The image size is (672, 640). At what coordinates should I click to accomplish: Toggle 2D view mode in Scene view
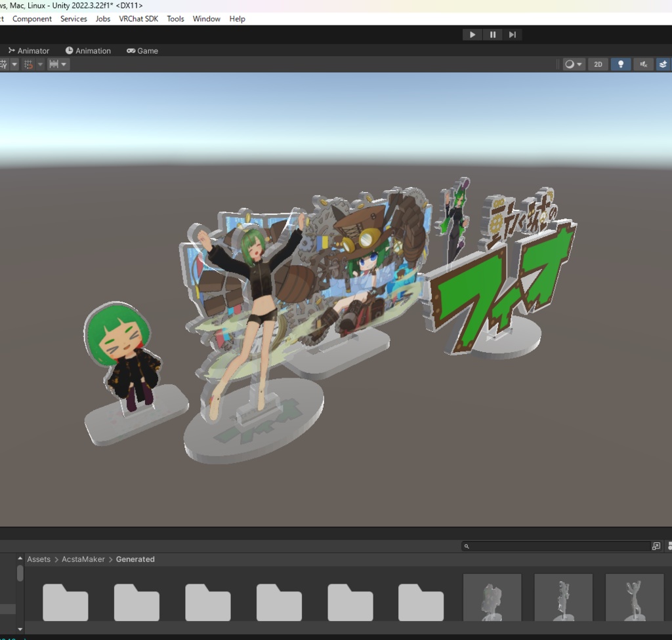[x=598, y=64]
